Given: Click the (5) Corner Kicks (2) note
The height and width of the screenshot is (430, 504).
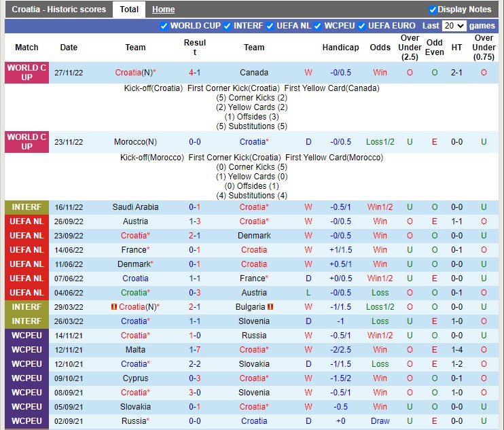Looking at the screenshot, I should (252, 98).
